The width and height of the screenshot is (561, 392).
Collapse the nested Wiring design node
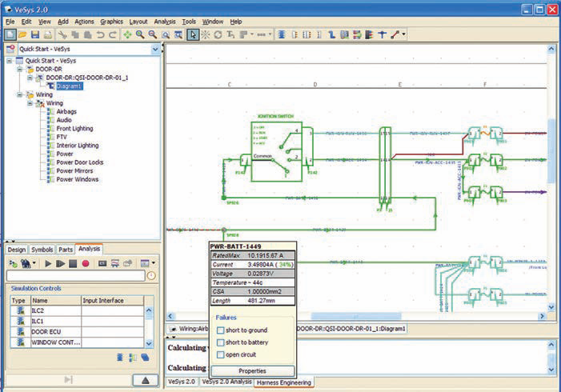[30, 103]
